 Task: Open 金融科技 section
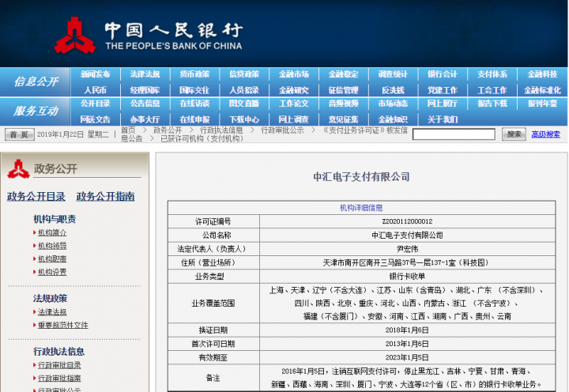pyautogui.click(x=542, y=74)
